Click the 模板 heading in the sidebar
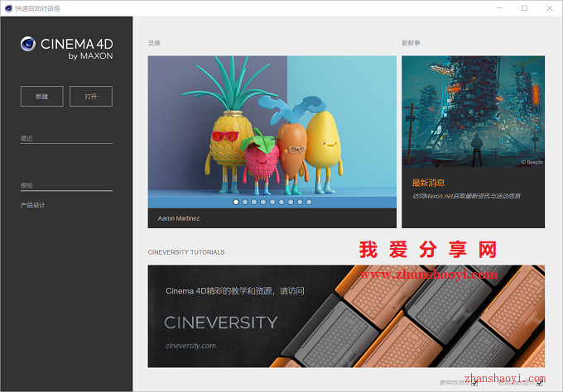563x392 pixels. [x=26, y=185]
